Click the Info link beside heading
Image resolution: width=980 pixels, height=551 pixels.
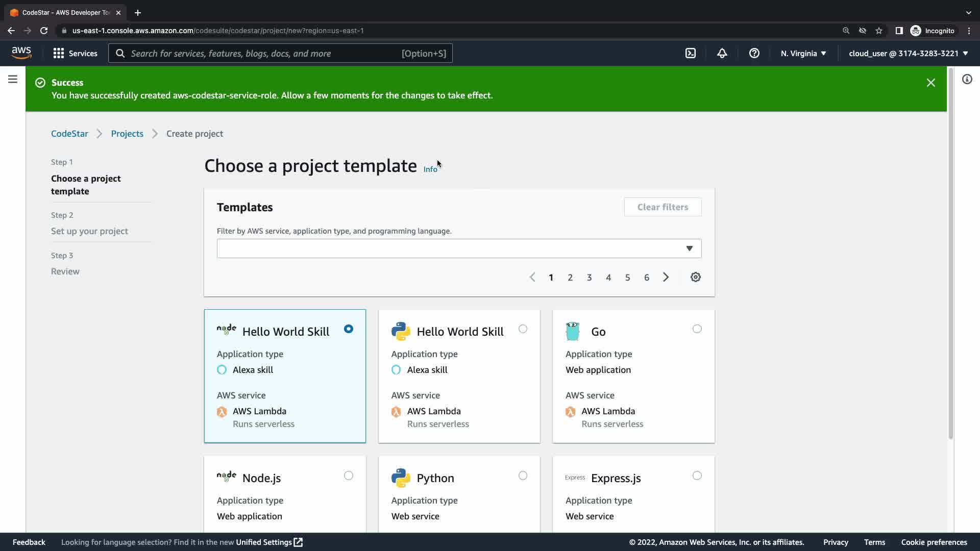point(430,169)
